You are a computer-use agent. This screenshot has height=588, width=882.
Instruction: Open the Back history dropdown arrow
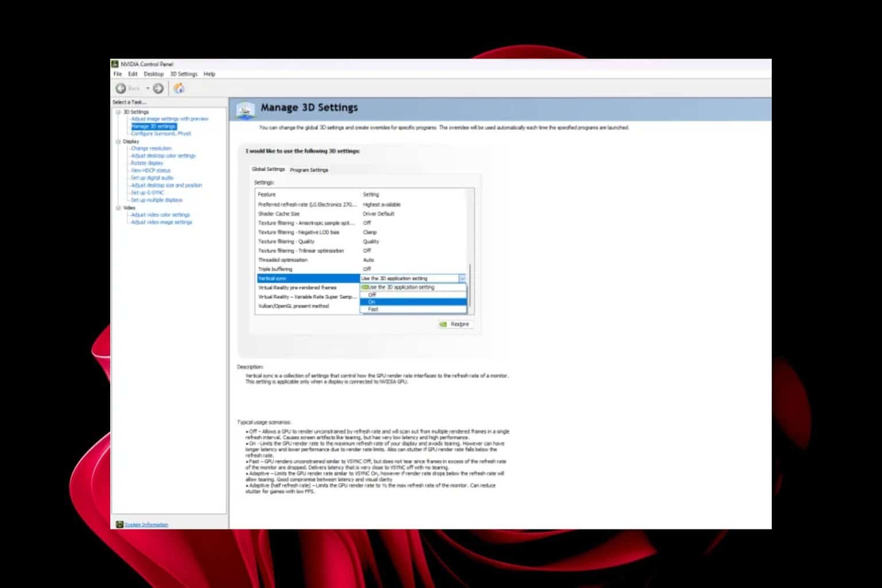(x=147, y=88)
